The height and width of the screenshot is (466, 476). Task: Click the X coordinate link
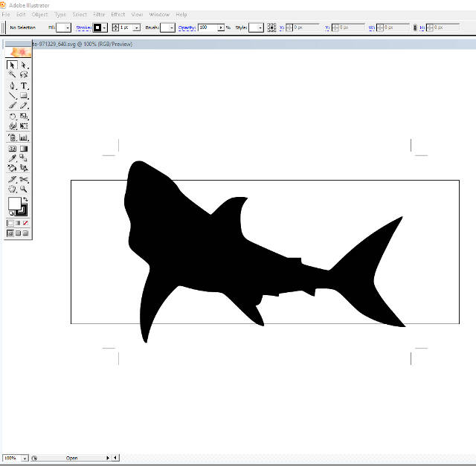tap(282, 27)
